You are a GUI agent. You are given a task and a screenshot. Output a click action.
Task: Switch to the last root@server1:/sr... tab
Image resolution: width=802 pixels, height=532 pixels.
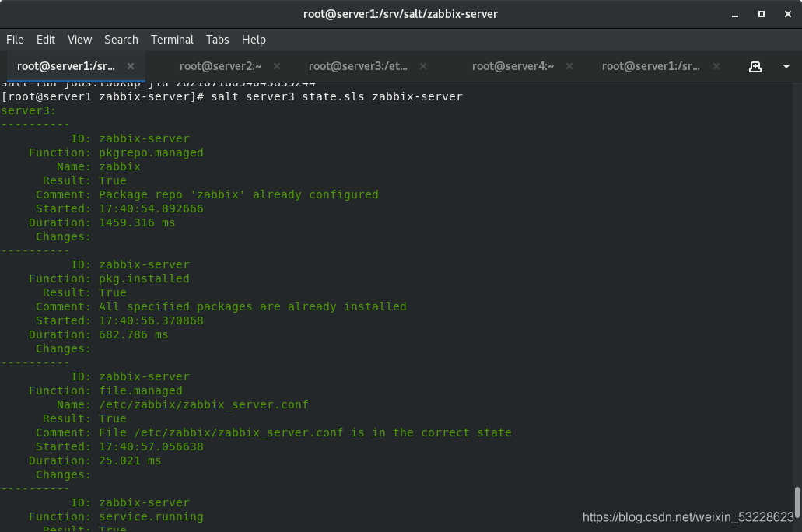click(x=650, y=66)
